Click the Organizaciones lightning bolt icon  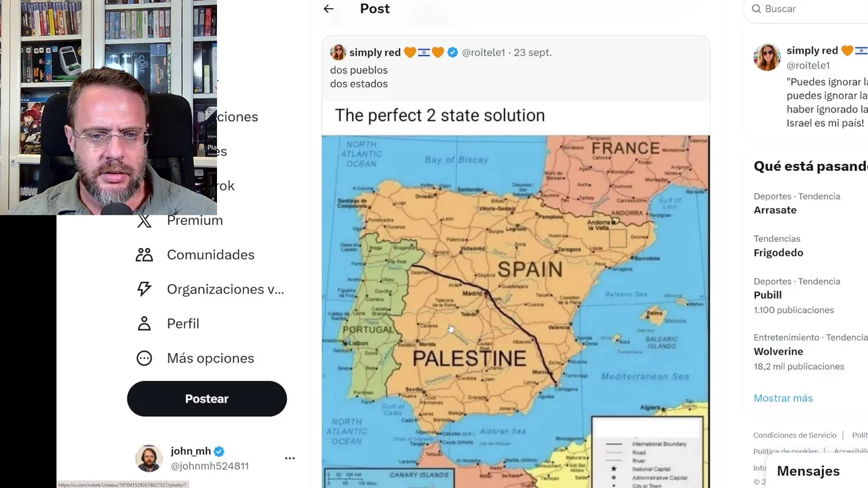[x=144, y=289]
